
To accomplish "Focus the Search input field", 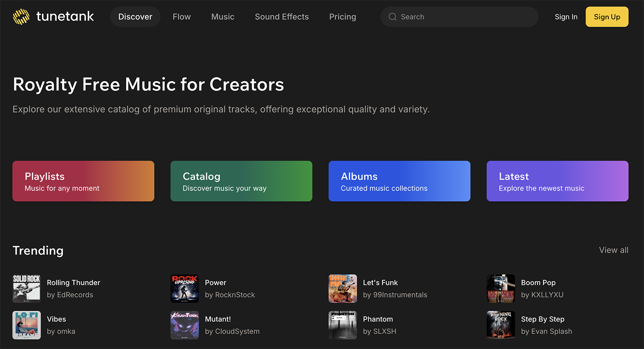I will (x=459, y=17).
